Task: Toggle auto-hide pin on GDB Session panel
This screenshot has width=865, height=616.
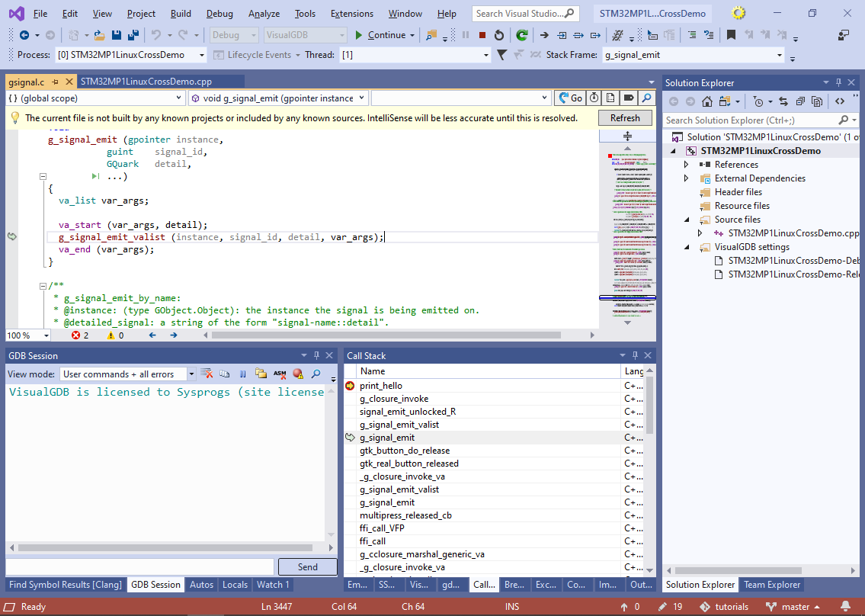Action: 316,355
